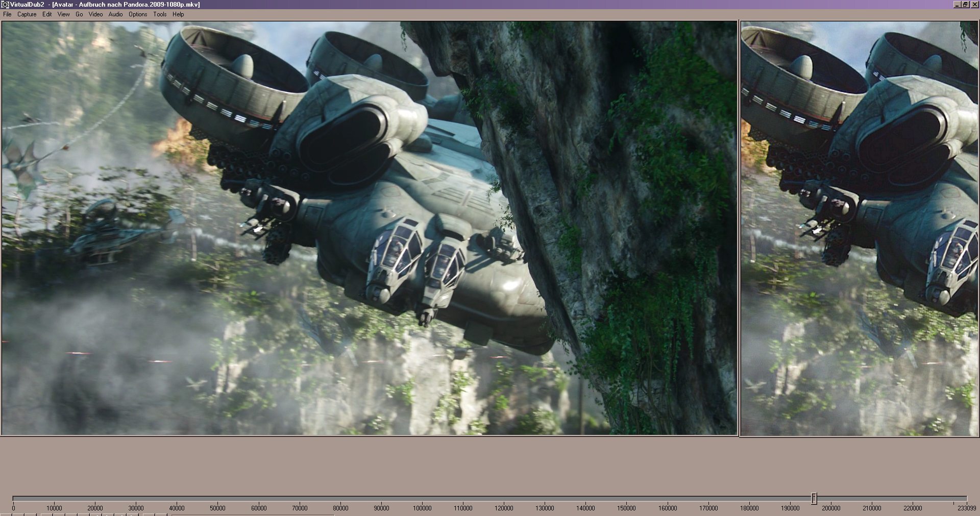Seek to frame 220000 on the timeline

coord(913,498)
